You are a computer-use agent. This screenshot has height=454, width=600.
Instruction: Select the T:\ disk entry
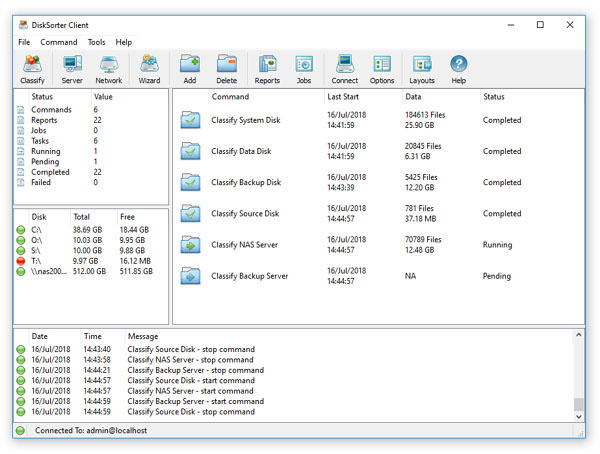tap(38, 260)
